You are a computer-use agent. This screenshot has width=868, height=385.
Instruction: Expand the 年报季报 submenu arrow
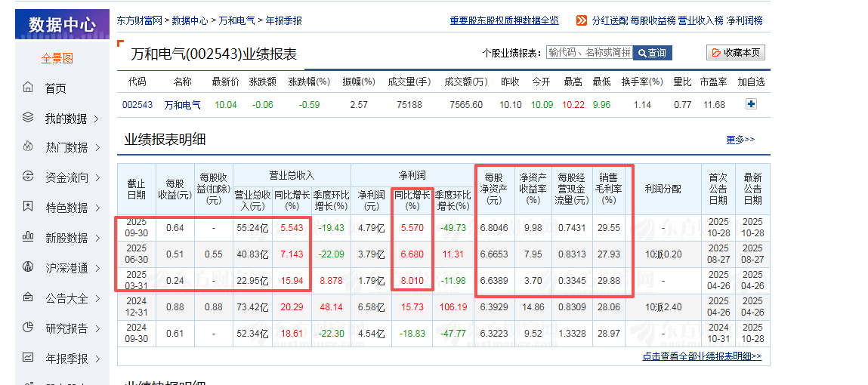click(x=97, y=359)
